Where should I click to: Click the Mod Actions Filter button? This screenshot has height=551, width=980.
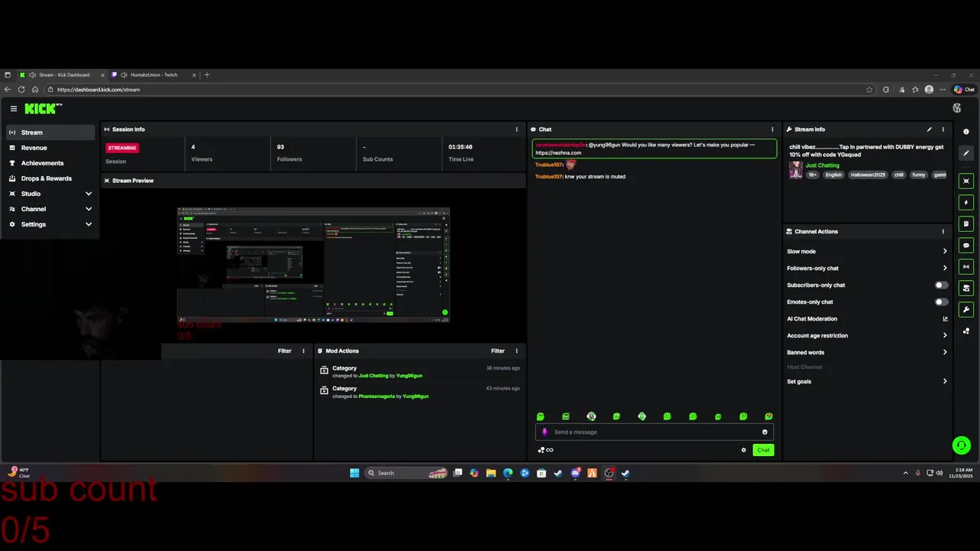click(x=498, y=350)
